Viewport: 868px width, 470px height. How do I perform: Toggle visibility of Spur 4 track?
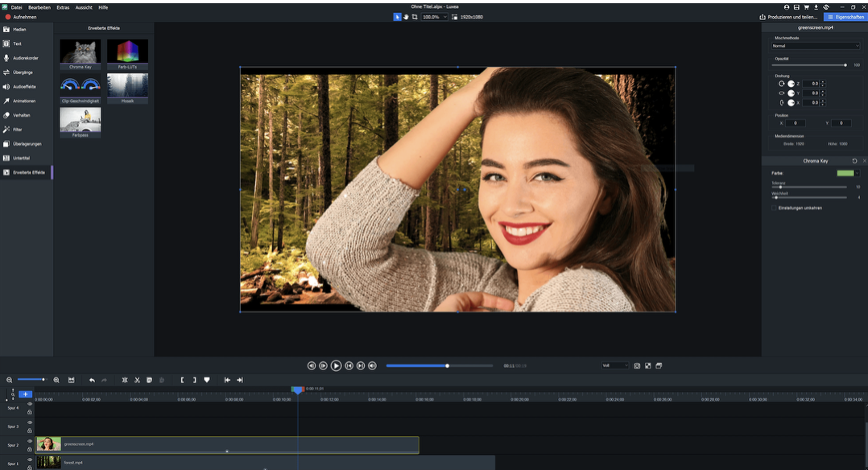coord(30,404)
